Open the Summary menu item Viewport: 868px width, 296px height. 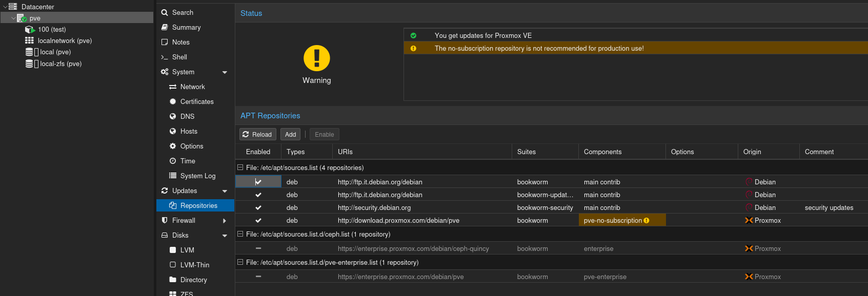pos(195,27)
